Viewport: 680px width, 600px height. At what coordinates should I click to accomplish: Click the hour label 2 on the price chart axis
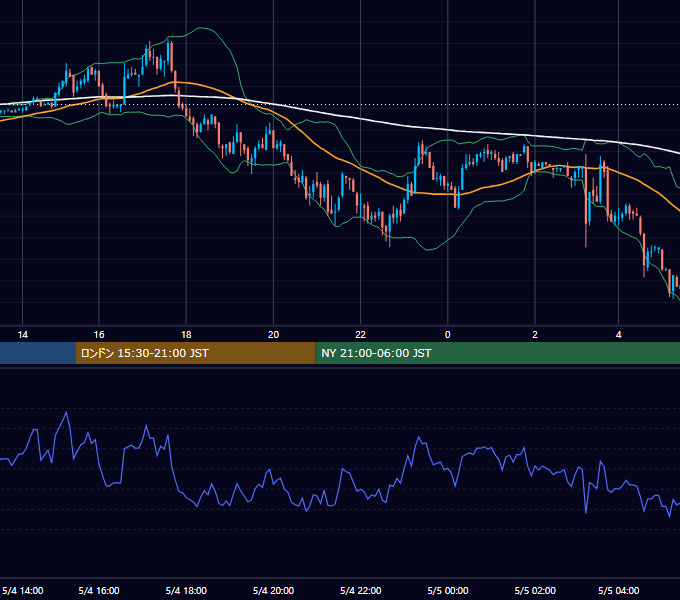535,335
